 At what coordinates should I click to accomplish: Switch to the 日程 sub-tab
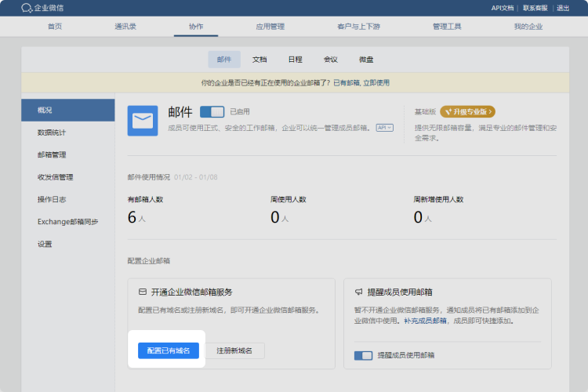(x=295, y=60)
